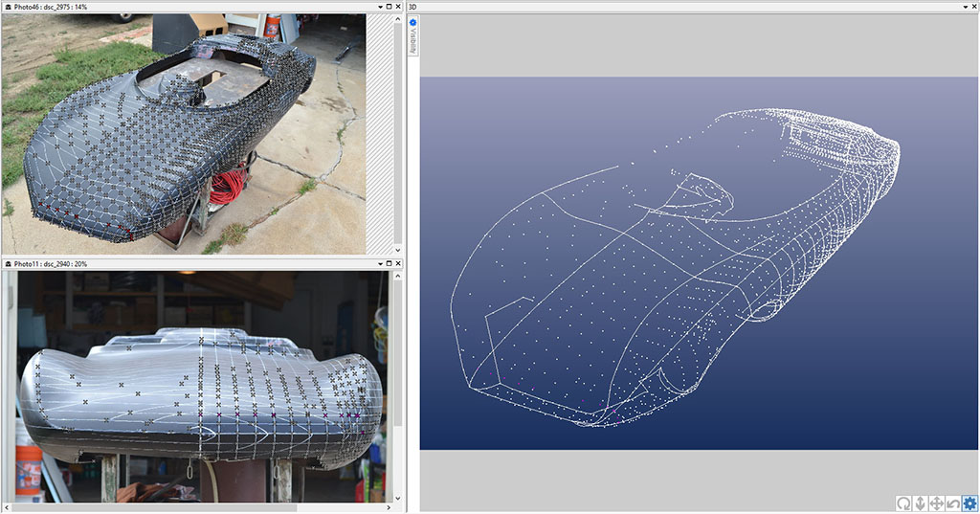Maximize the Photo11 dsc_2940 panel

click(389, 263)
